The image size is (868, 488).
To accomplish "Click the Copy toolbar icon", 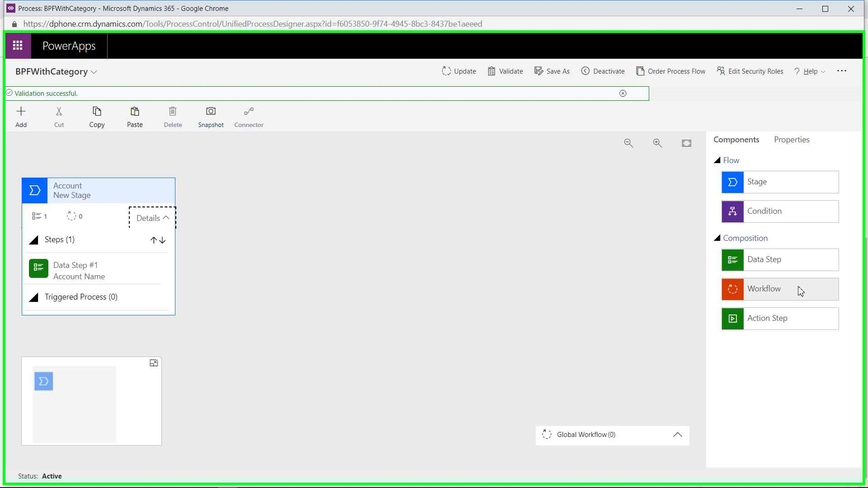I will click(x=97, y=111).
